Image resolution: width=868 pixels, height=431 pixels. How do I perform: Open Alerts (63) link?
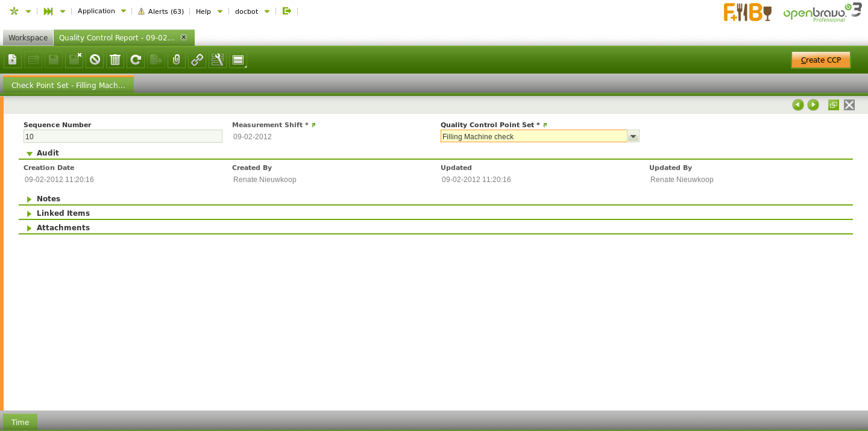pos(161,11)
